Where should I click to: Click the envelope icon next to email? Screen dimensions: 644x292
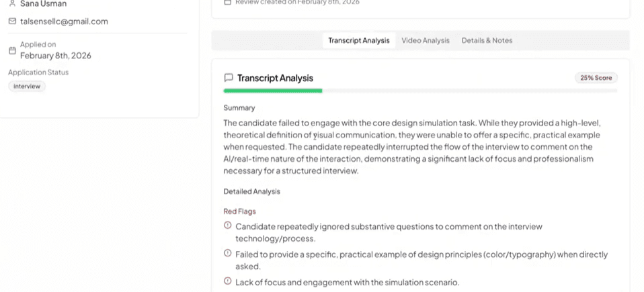pyautogui.click(x=12, y=21)
